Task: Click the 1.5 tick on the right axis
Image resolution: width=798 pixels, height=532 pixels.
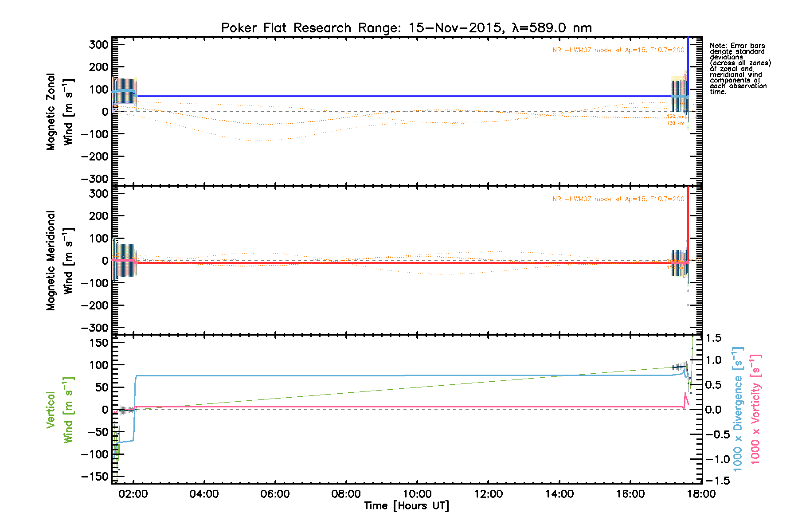Action: click(x=713, y=338)
